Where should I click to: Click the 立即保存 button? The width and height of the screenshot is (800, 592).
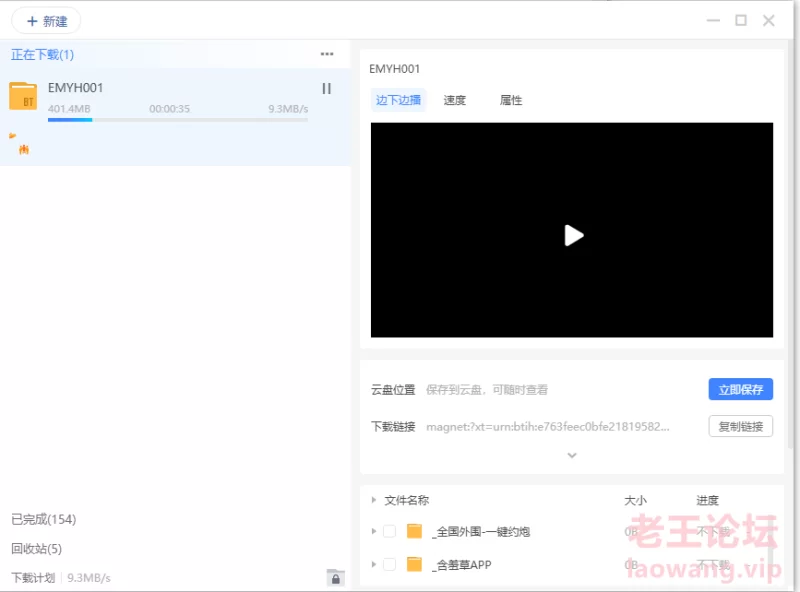pos(741,389)
